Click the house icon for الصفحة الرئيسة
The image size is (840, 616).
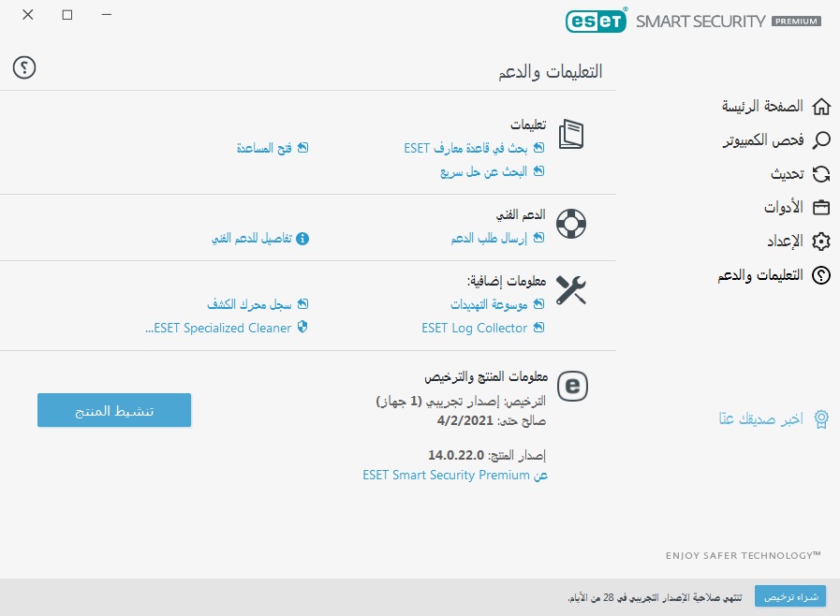820,106
